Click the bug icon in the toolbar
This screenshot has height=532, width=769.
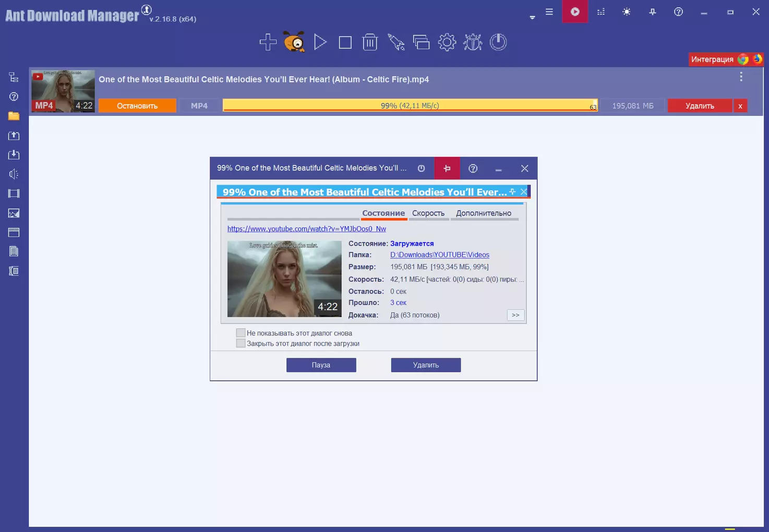pyautogui.click(x=473, y=42)
